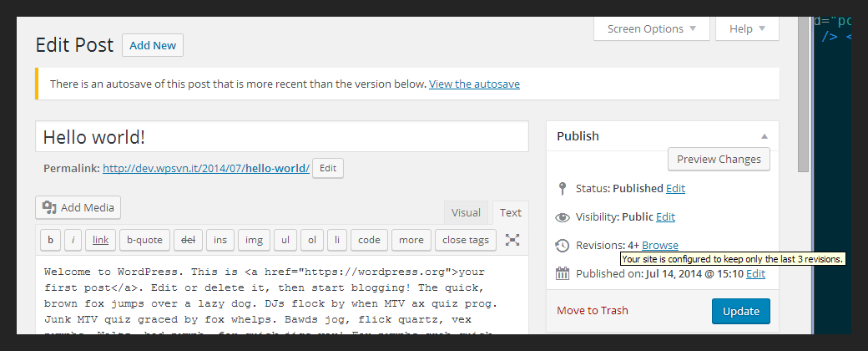
Task: Edit the permalink slug
Action: (328, 169)
